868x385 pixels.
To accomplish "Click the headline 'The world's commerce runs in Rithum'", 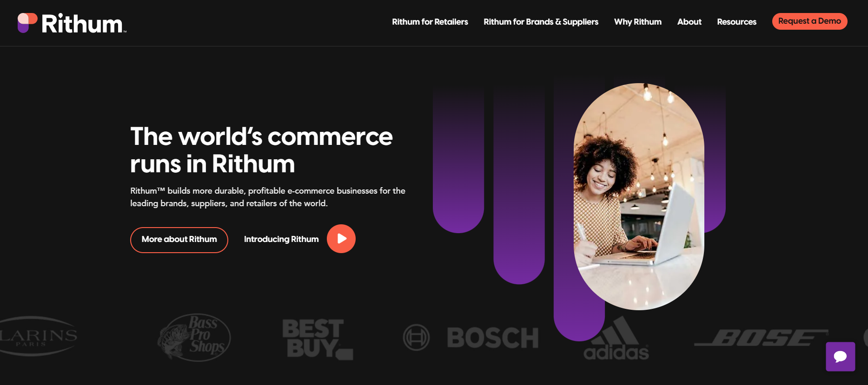I will tap(261, 150).
